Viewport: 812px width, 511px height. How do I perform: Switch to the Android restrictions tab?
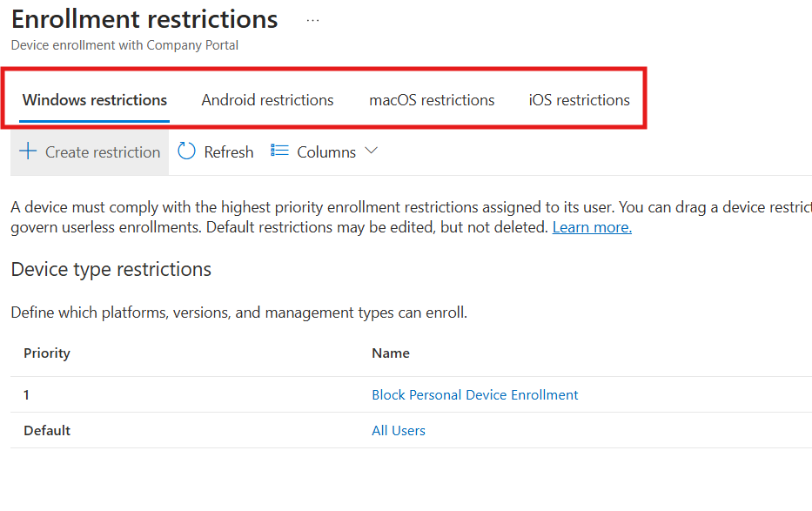tap(267, 100)
